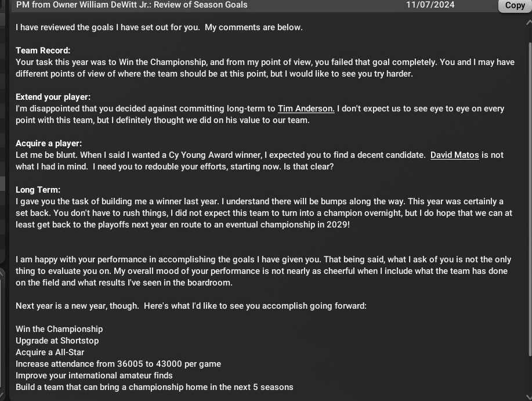Open the Tim Anderson player link
This screenshot has height=401, width=532.
[x=306, y=109]
